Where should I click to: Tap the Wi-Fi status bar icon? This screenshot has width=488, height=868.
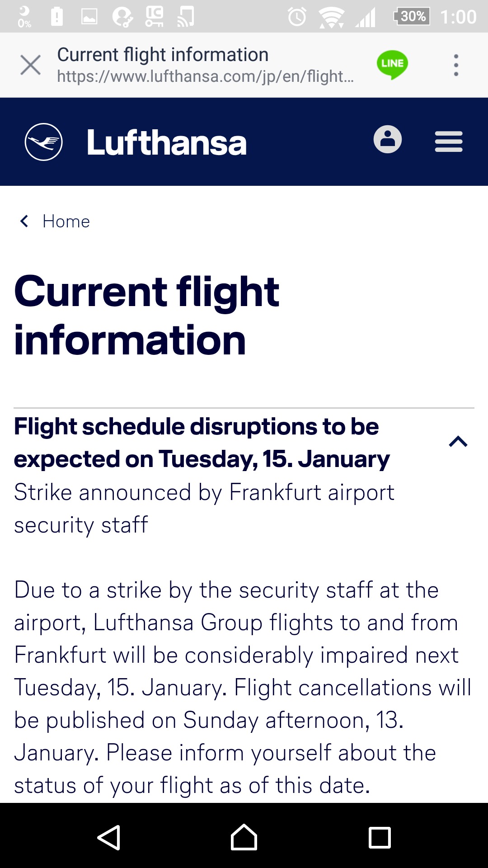(331, 17)
